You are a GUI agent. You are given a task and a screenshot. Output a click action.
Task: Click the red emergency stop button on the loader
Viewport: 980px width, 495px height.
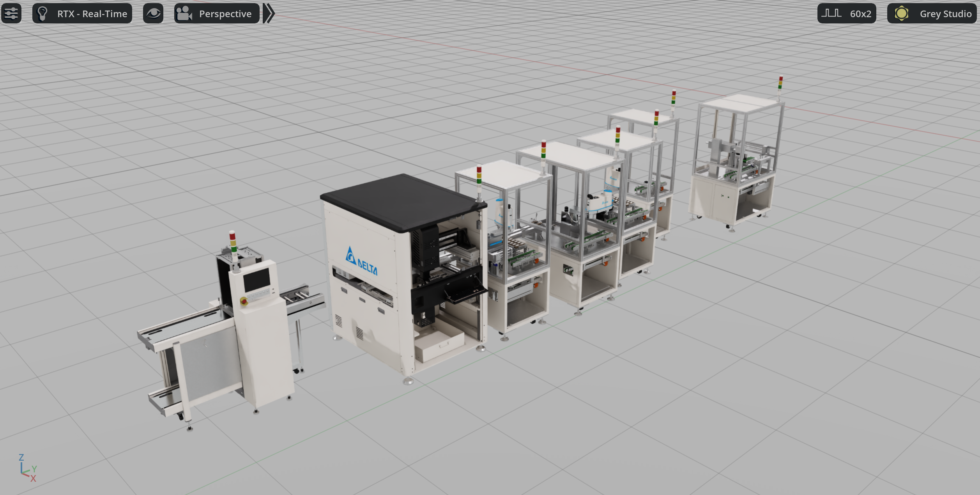tap(244, 301)
